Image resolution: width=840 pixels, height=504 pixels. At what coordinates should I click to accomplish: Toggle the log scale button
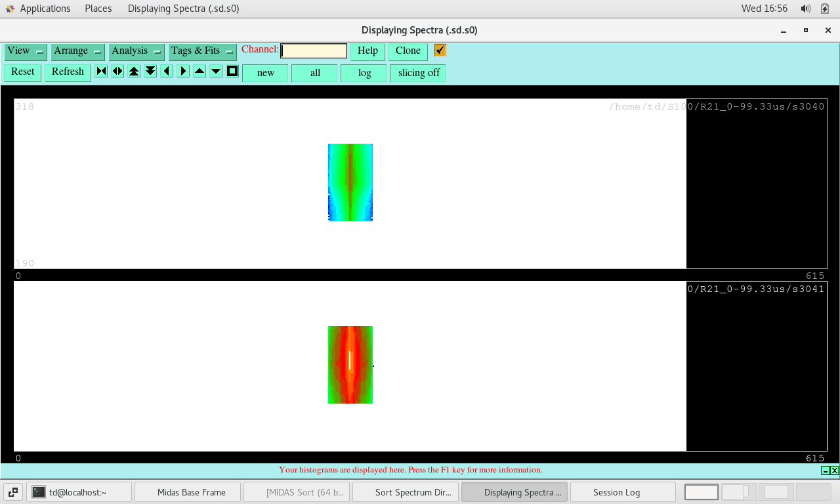click(364, 73)
